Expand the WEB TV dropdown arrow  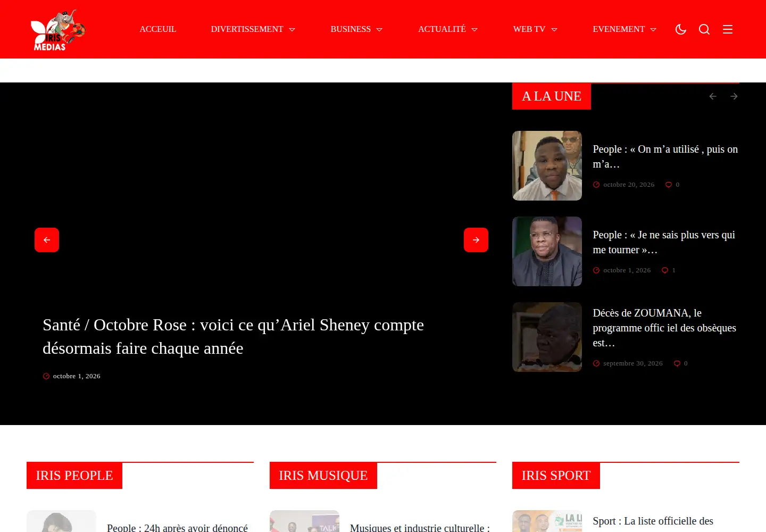pyautogui.click(x=554, y=30)
